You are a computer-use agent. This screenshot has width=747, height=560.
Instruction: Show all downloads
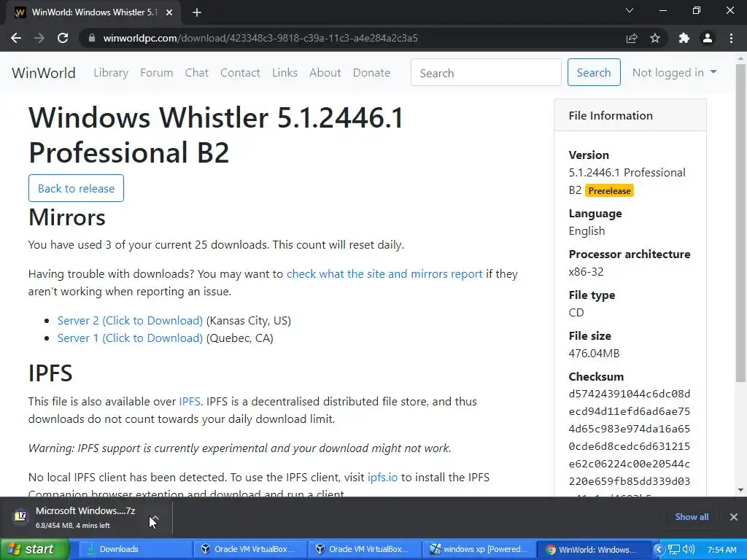point(692,517)
